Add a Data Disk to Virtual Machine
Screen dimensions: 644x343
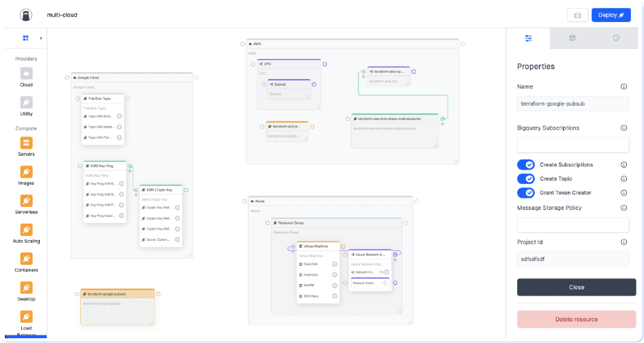click(335, 264)
